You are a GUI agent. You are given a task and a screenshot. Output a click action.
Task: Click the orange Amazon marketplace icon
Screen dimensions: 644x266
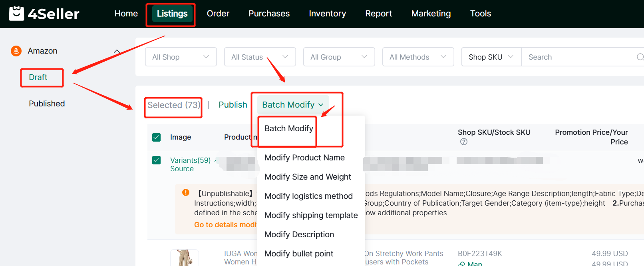[16, 51]
